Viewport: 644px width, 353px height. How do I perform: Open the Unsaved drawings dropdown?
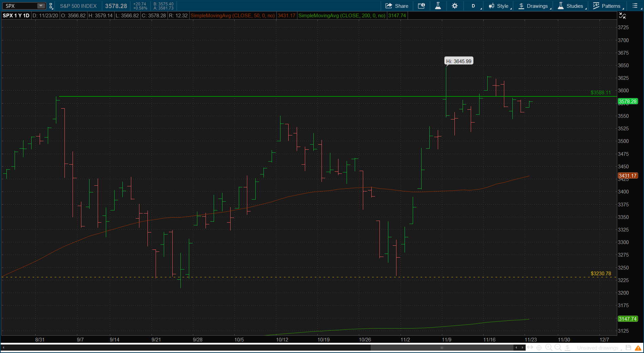tap(599, 348)
